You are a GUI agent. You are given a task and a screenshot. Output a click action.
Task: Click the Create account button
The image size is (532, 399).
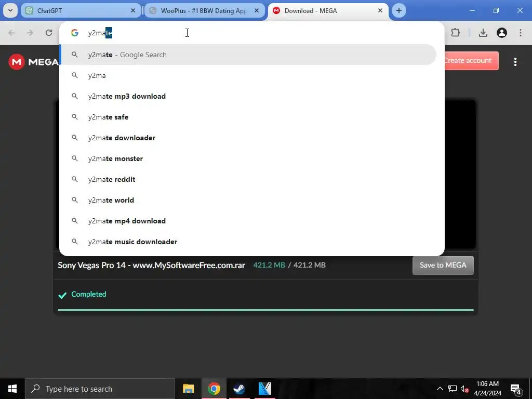pos(471,61)
